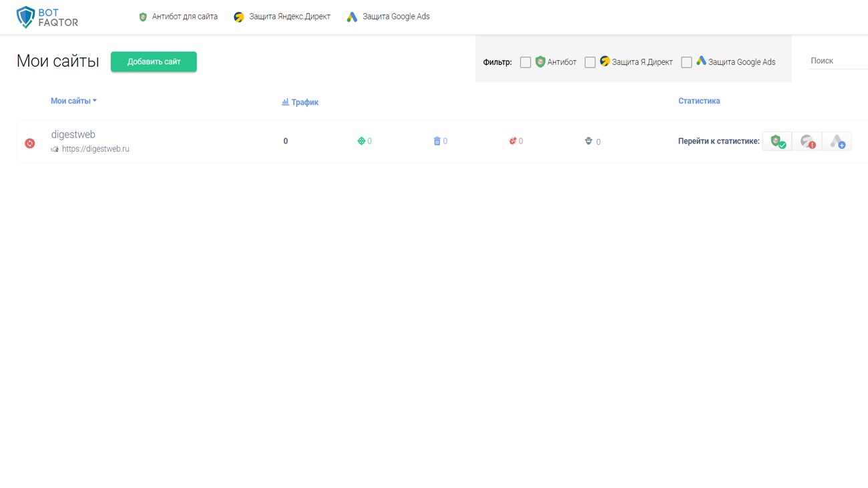Viewport: 868px width, 488px height.
Task: Toggle the Защита Я.Директ filter checkbox
Action: (590, 62)
